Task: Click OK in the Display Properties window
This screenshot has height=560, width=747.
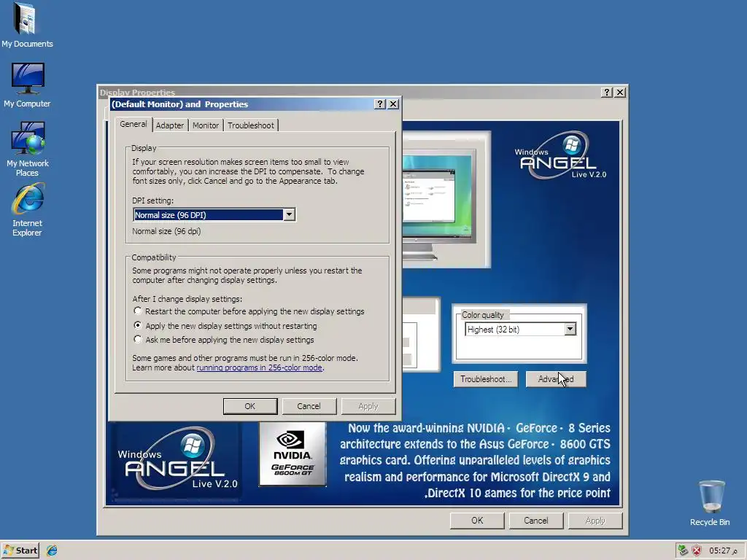Action: 477,521
